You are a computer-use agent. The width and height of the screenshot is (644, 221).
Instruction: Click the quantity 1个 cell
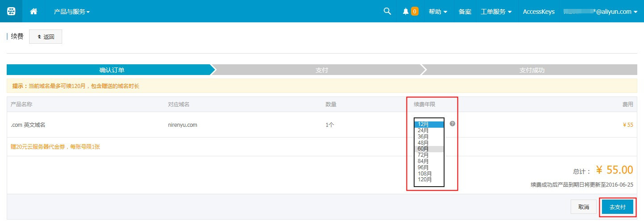tap(330, 125)
